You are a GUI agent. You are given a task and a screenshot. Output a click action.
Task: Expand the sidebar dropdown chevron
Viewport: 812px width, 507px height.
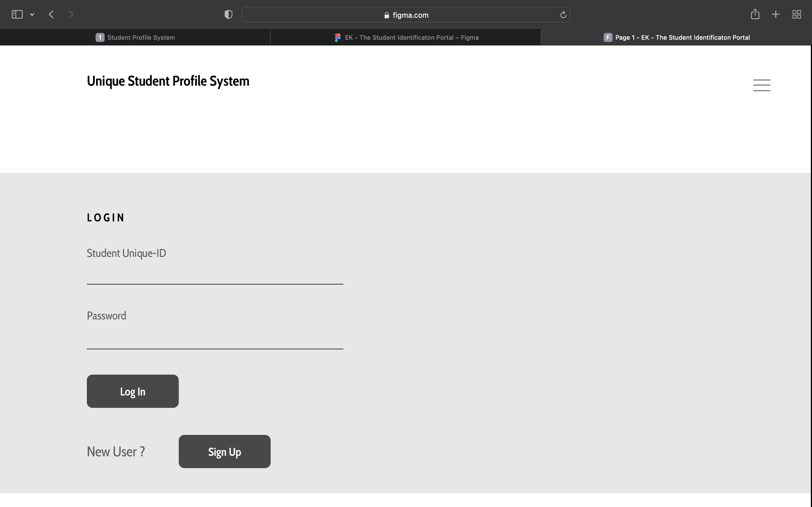pyautogui.click(x=32, y=14)
